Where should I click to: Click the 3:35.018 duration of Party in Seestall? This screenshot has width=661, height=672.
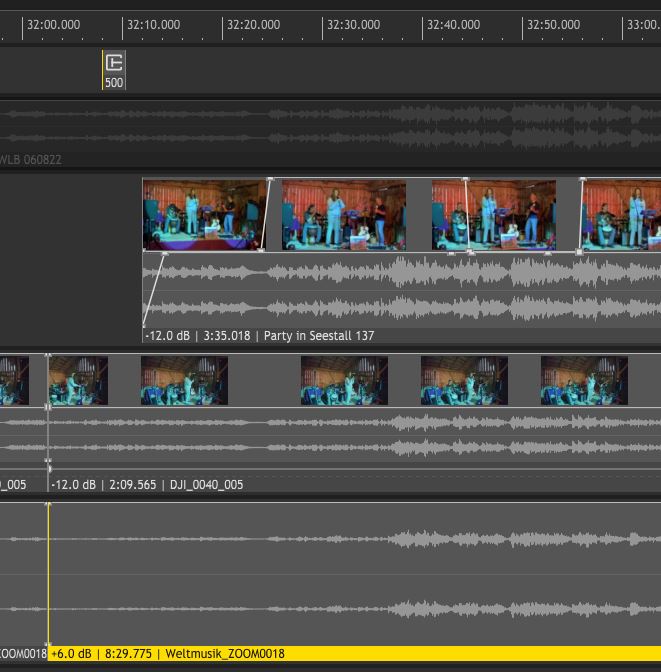pos(227,336)
